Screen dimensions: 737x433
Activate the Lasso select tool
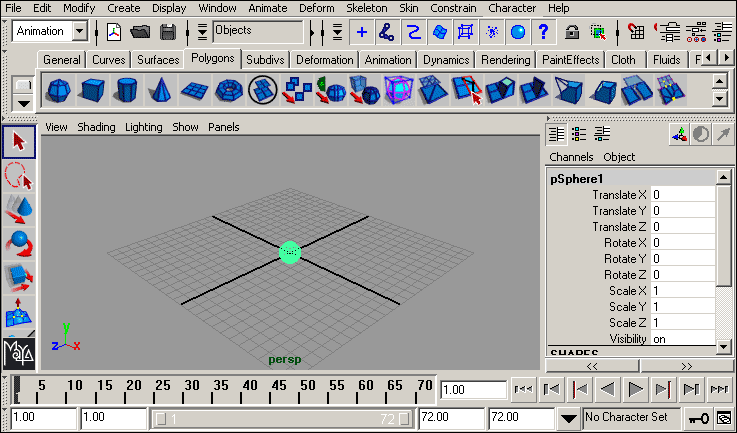click(x=19, y=176)
